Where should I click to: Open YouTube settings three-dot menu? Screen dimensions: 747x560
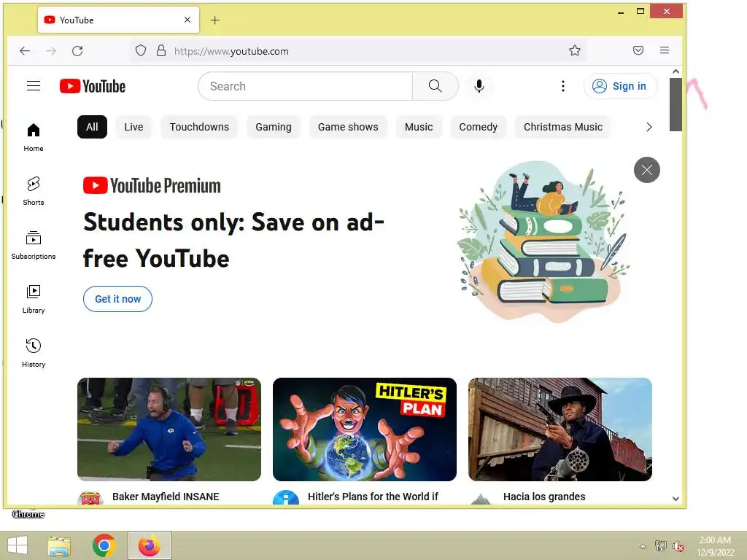coord(563,86)
